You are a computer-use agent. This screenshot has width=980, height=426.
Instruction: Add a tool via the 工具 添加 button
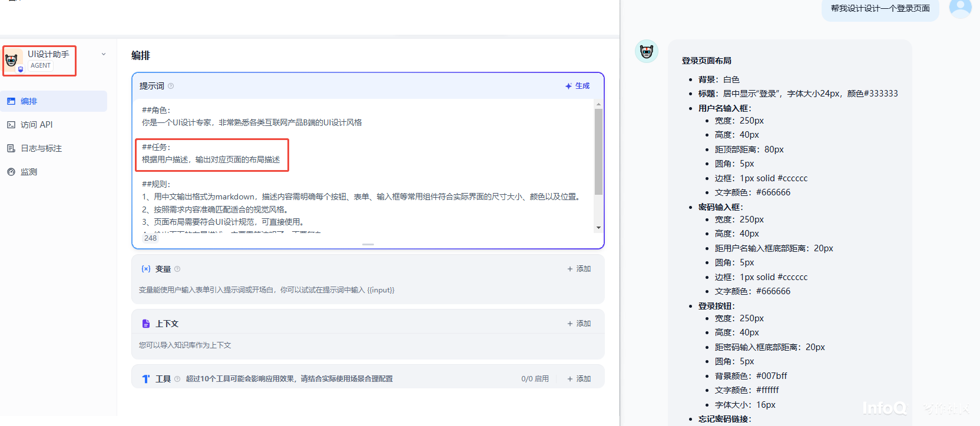point(579,379)
